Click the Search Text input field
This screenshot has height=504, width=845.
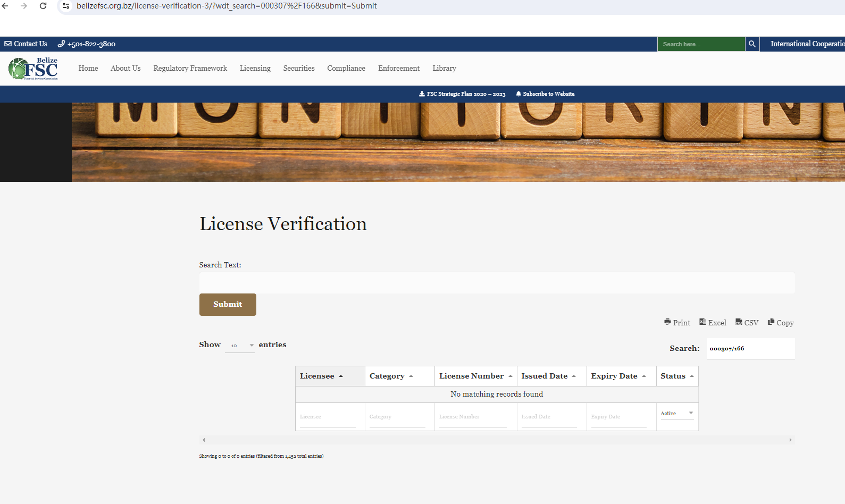click(x=497, y=283)
